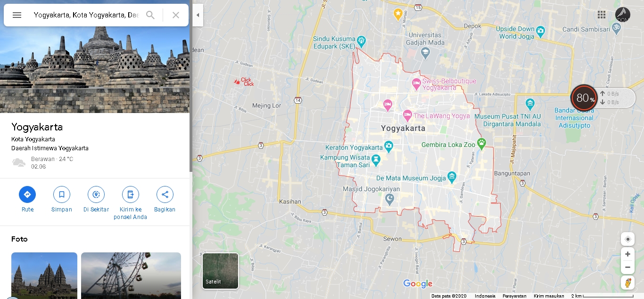Select The LaWang Yogya hotel pin
644x299 pixels.
[407, 115]
